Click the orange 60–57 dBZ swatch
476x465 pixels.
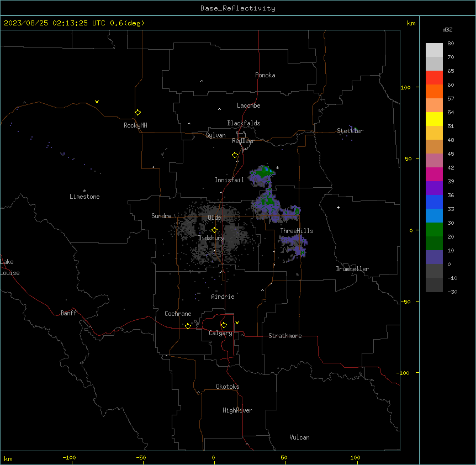[x=434, y=91]
